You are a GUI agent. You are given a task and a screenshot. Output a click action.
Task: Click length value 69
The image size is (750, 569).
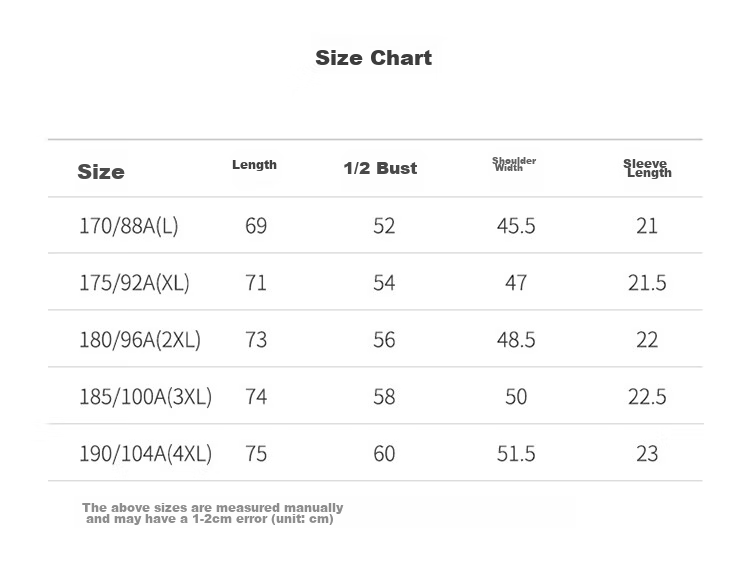256,226
